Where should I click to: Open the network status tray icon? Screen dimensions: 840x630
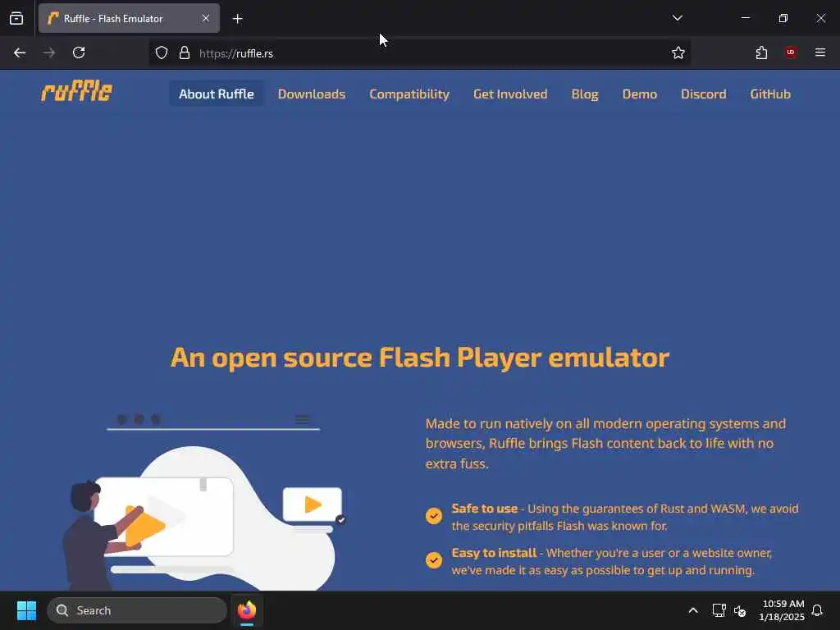pos(719,610)
